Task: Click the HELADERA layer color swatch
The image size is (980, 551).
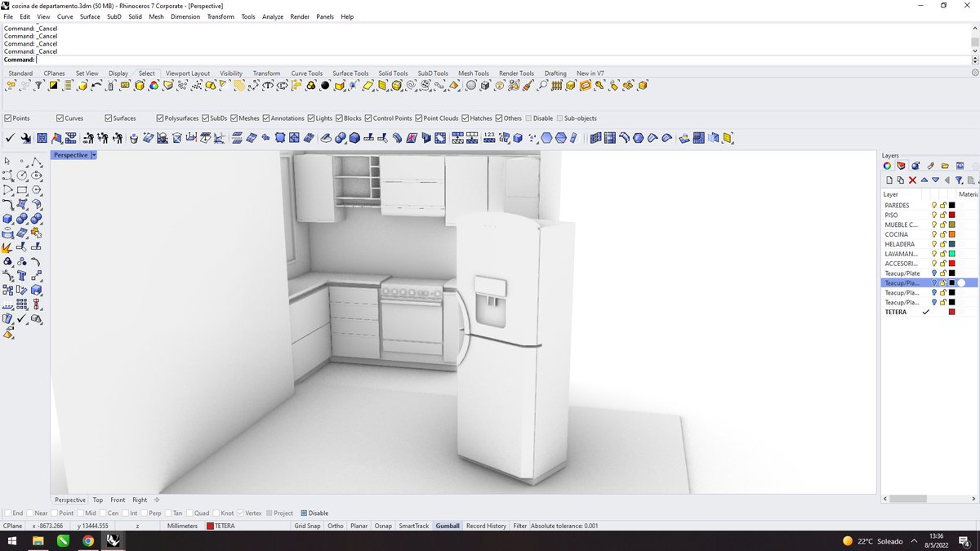Action: click(x=951, y=243)
